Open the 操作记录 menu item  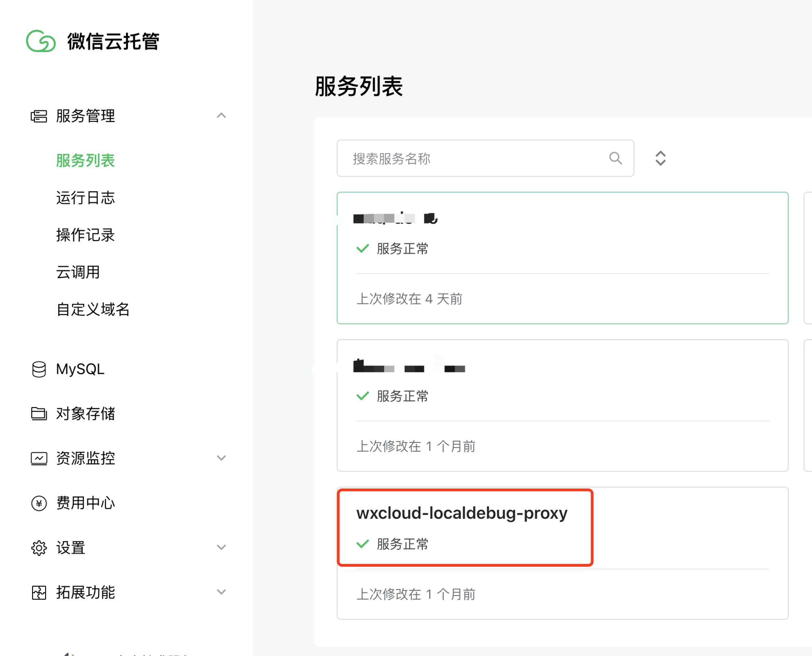(x=85, y=235)
